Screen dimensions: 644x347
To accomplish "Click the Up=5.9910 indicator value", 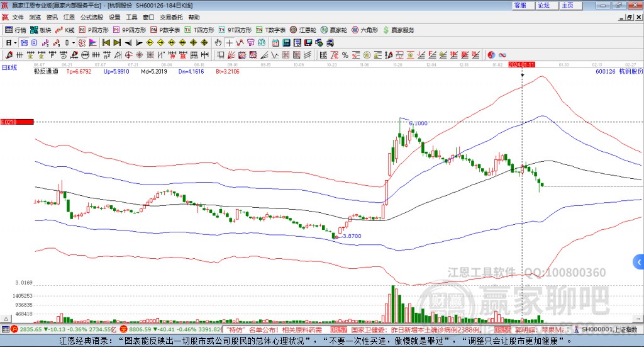I will [116, 72].
